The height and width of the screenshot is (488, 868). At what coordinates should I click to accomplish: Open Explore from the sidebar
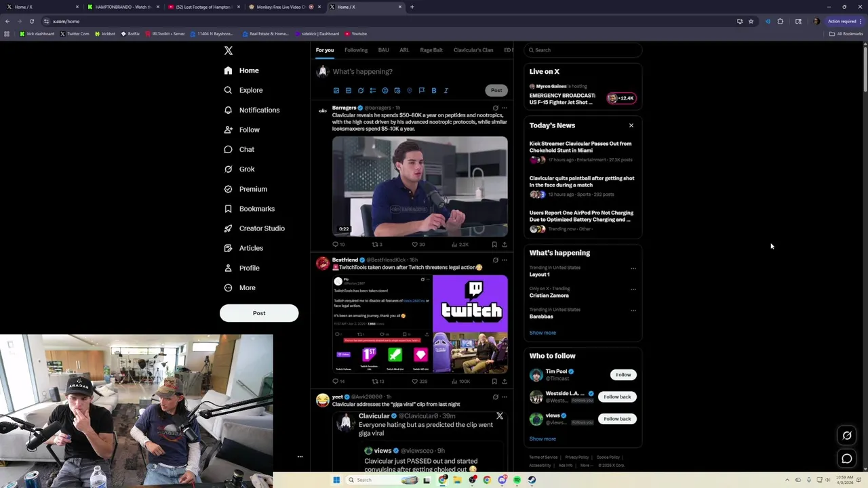pos(243,90)
